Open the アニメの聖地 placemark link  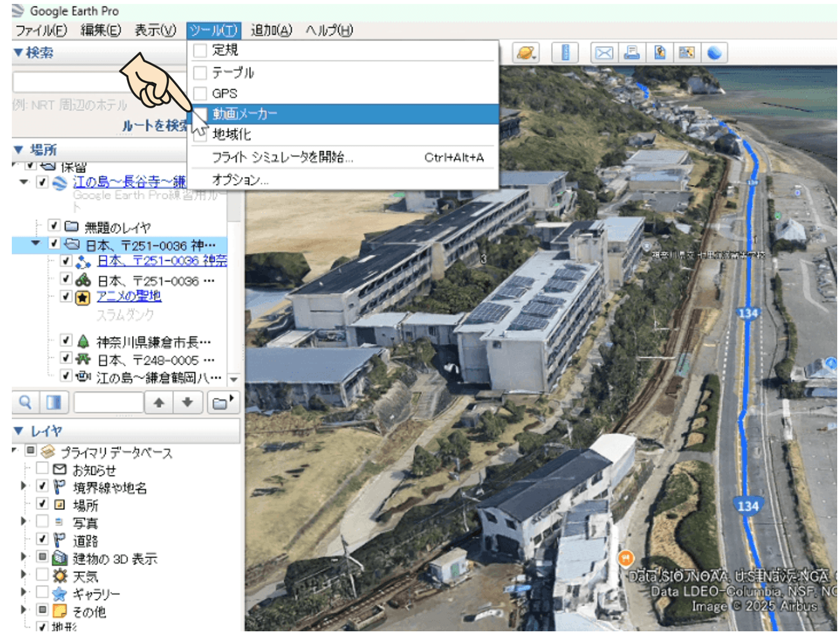[129, 296]
